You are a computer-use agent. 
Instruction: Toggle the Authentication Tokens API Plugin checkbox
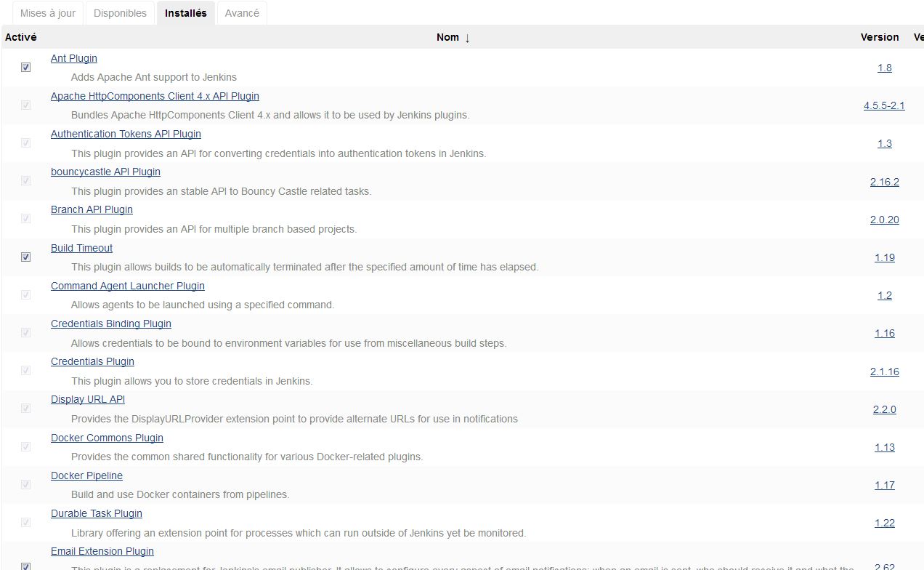pos(26,142)
